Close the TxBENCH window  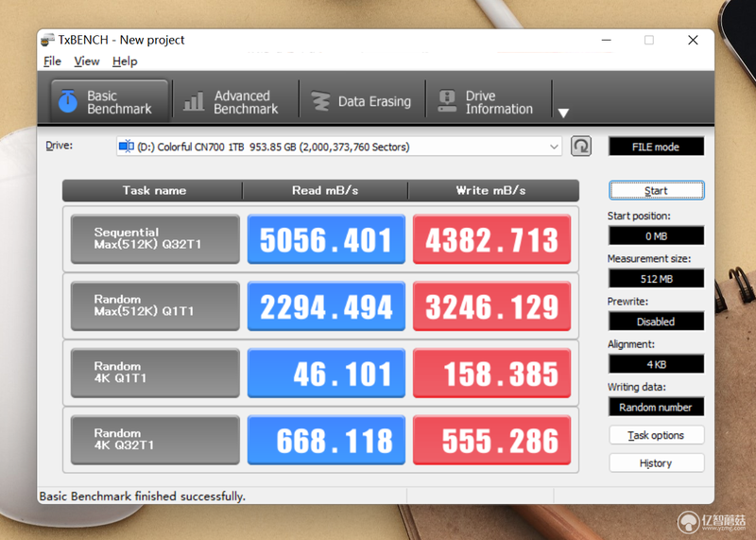(693, 40)
